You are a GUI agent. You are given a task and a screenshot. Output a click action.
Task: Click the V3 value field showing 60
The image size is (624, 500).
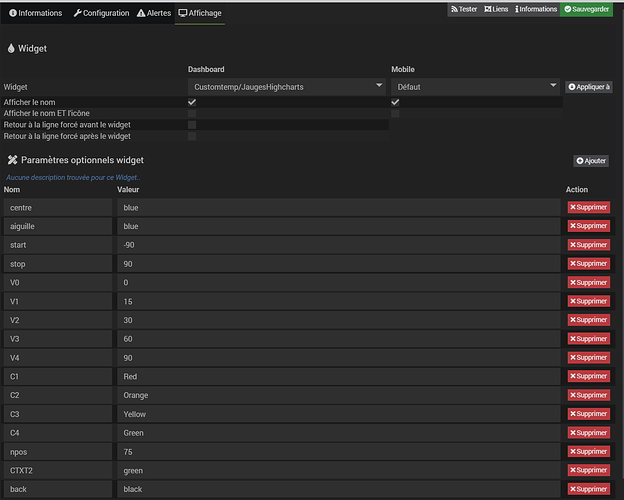point(339,339)
